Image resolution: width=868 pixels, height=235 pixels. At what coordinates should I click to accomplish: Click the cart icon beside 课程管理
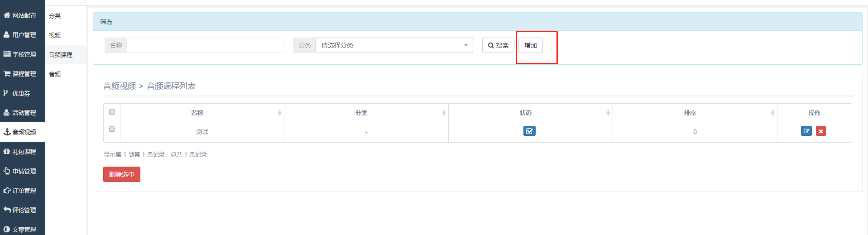click(7, 73)
